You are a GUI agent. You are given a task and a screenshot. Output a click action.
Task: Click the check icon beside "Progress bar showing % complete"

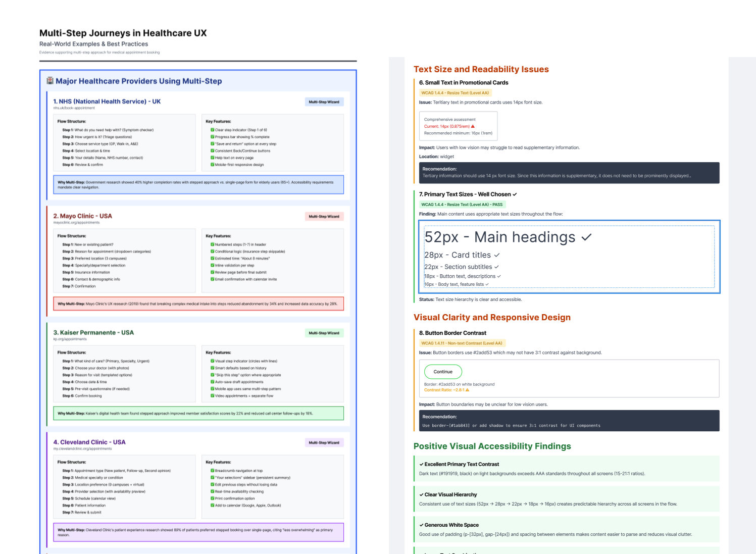[x=213, y=137]
